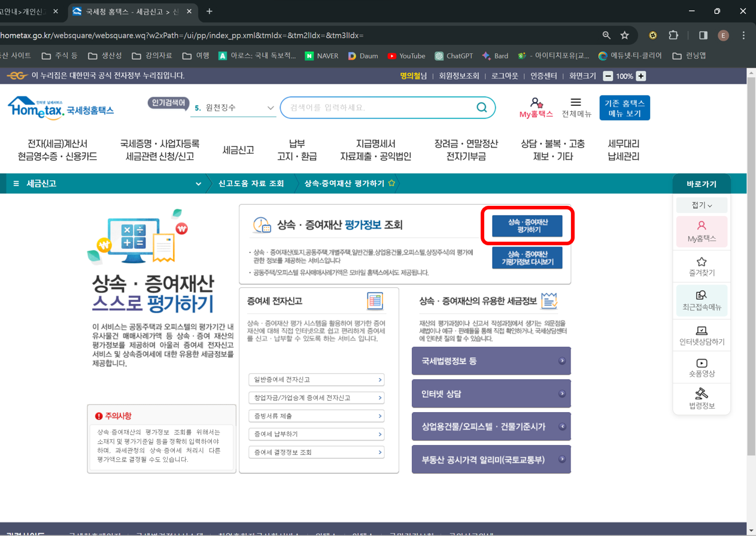Open 법령정보 gavel icon
Viewport: 756px width, 536px height.
coord(701,398)
